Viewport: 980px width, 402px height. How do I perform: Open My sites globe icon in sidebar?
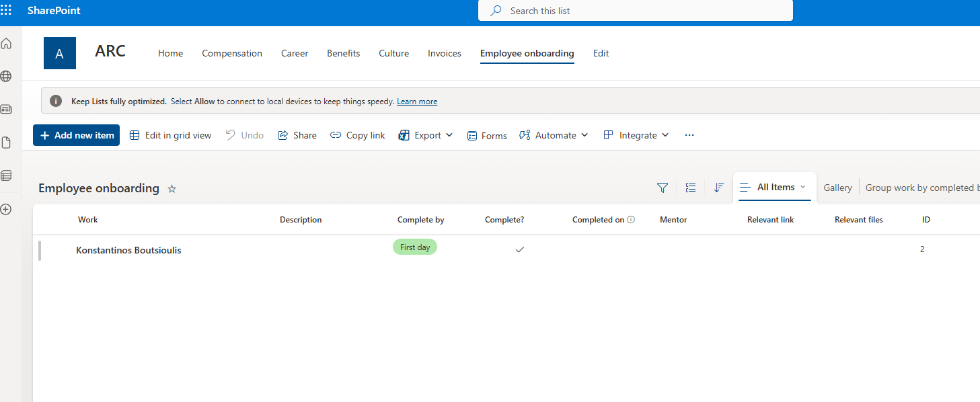(6, 77)
